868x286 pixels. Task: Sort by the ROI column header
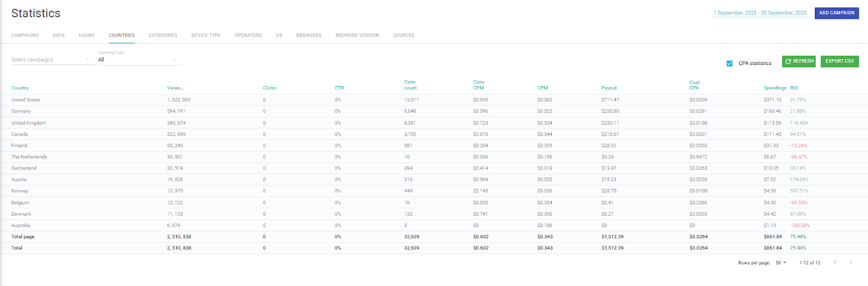point(794,88)
